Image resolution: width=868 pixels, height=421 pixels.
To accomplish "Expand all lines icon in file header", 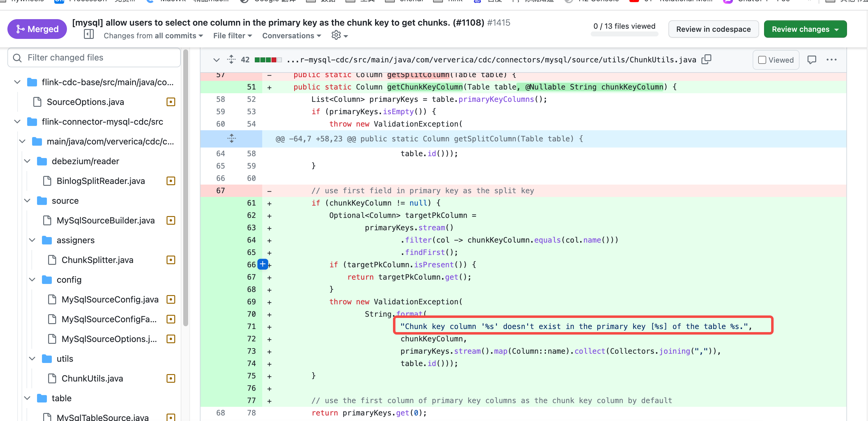I will point(231,60).
